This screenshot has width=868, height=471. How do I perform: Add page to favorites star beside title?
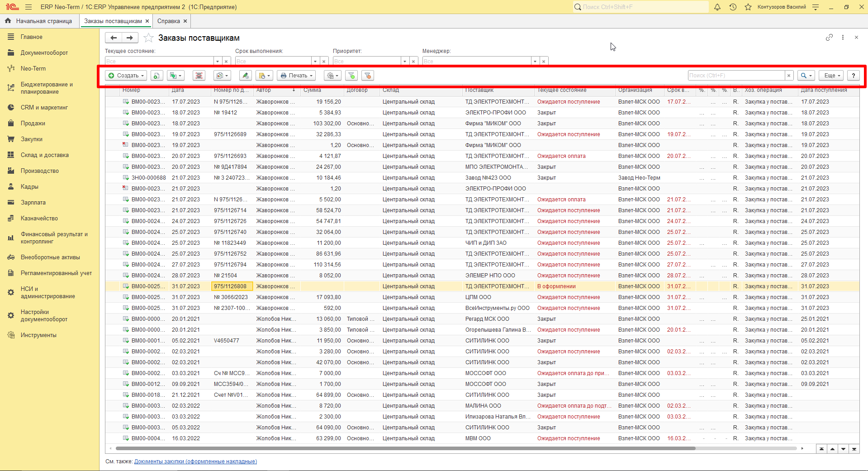148,38
